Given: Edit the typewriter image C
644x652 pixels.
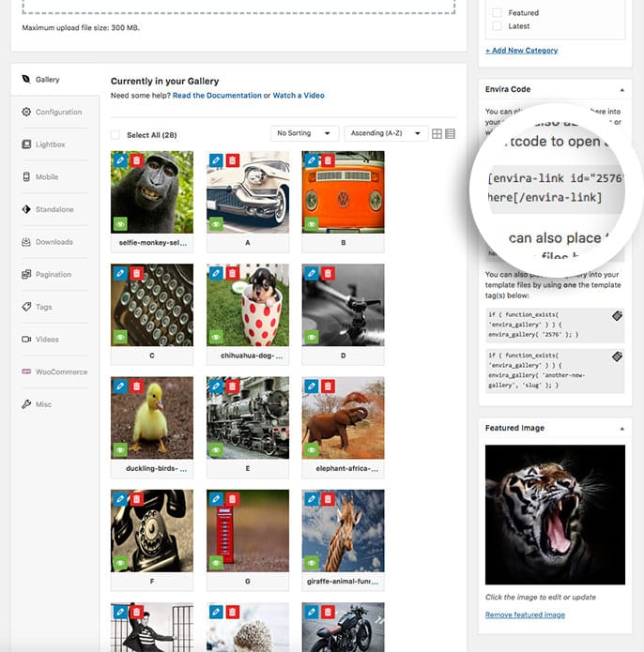Looking at the screenshot, I should pyautogui.click(x=120, y=273).
